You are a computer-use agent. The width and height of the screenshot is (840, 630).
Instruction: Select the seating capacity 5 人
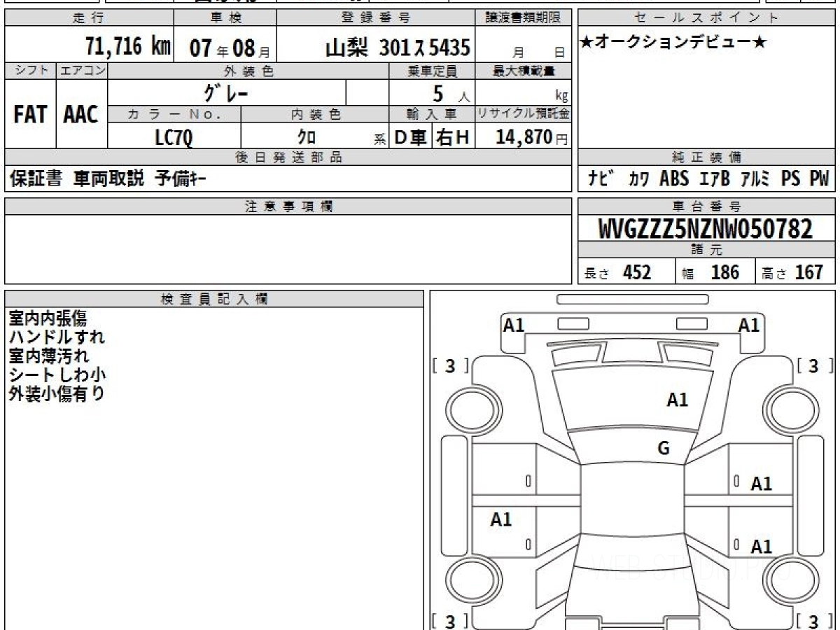tap(451, 94)
